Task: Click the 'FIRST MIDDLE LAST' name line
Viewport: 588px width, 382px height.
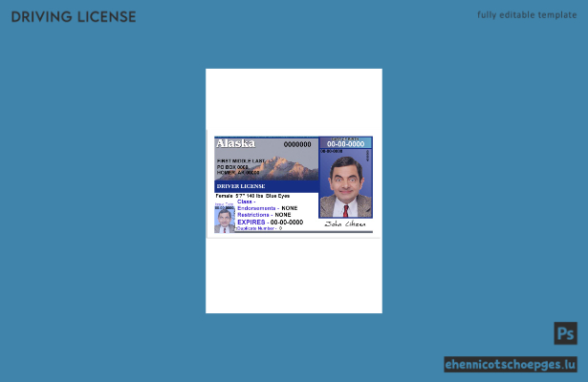Action: [241, 161]
